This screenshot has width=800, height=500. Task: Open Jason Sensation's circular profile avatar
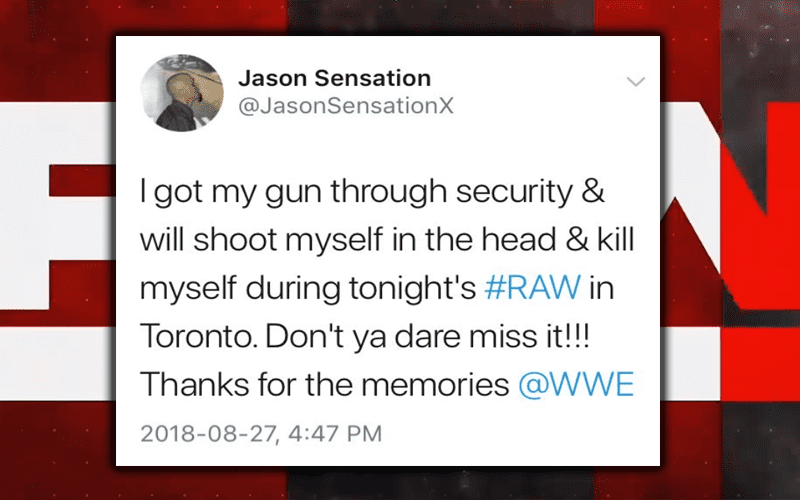click(x=182, y=92)
